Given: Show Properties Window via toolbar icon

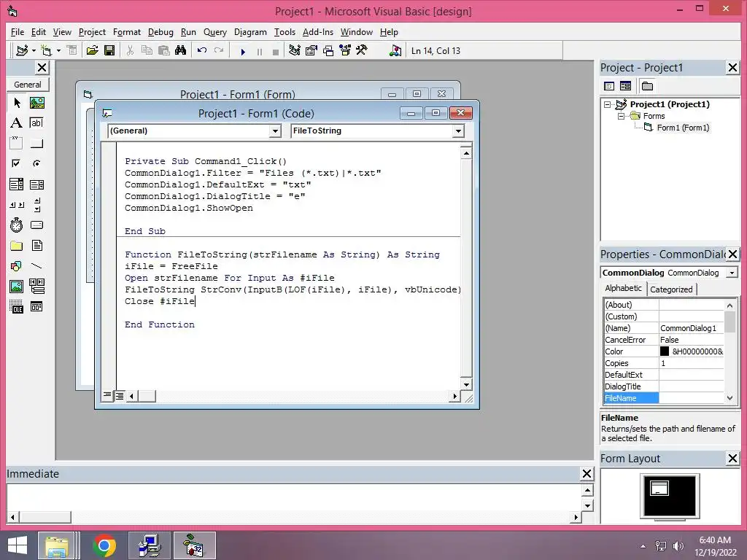Looking at the screenshot, I should (x=311, y=50).
